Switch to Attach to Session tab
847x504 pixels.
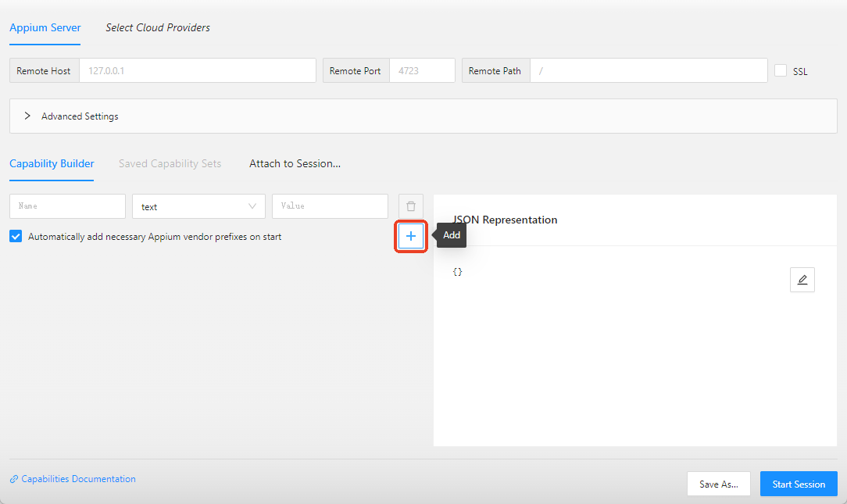(295, 163)
